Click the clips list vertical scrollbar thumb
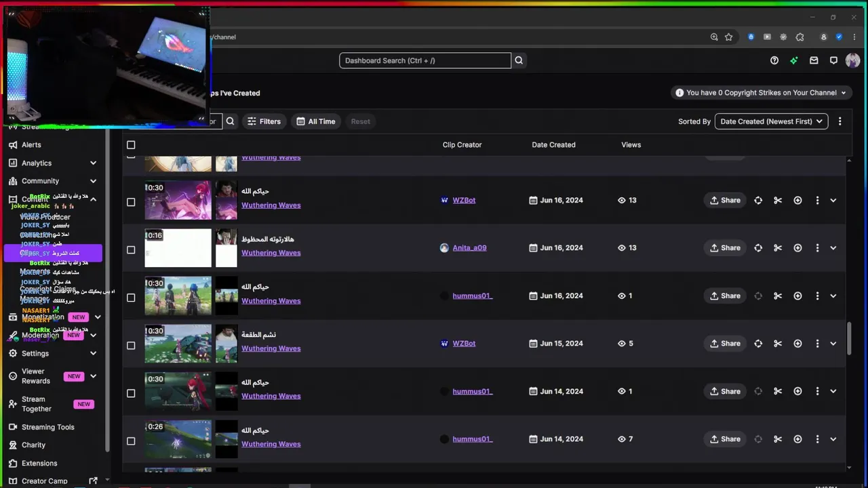This screenshot has height=488, width=868. coord(849,338)
